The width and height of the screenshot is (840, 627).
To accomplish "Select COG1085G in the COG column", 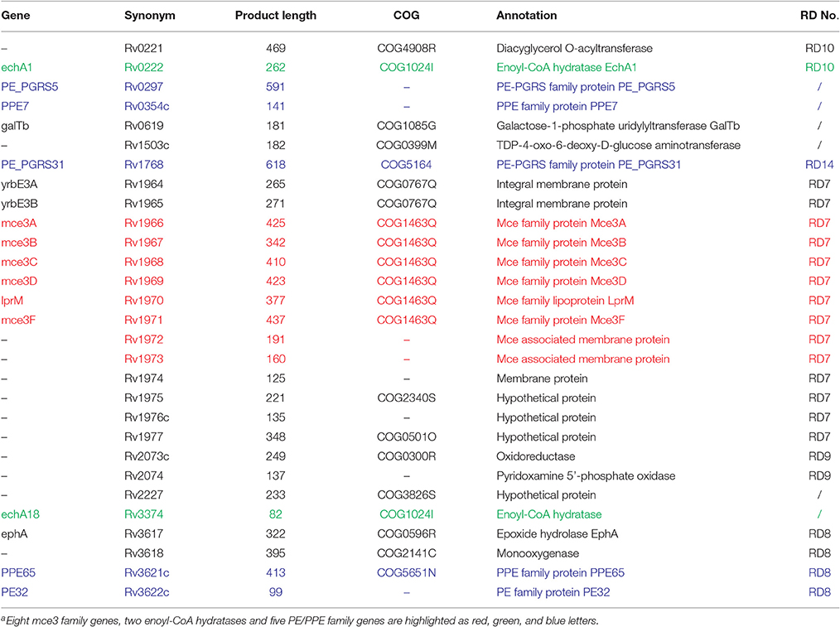I will point(406,126).
